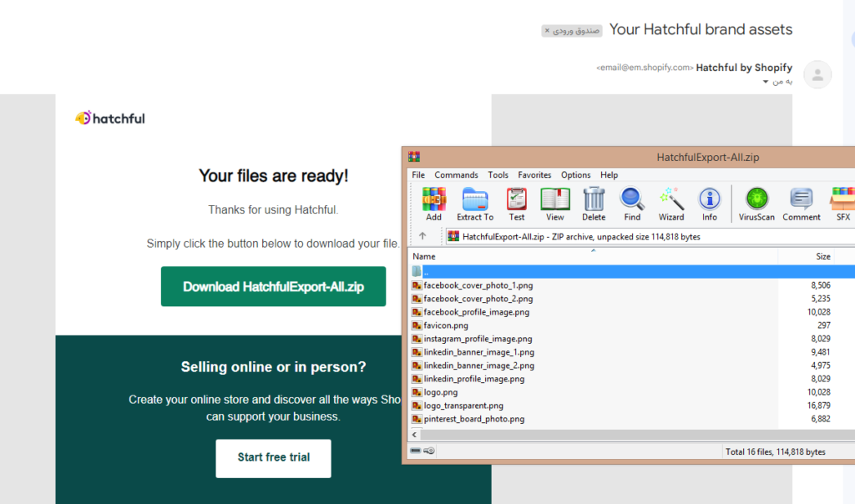Run the Test archive tool
This screenshot has width=855, height=504.
(x=517, y=203)
